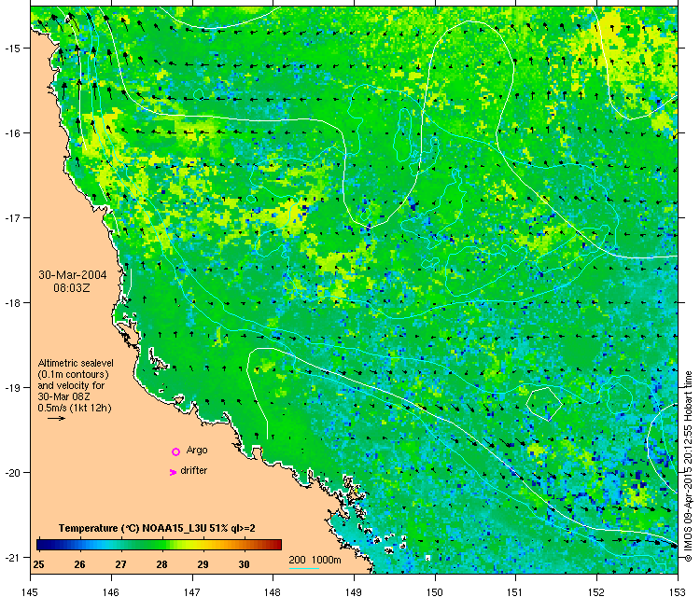
Task: Click the temperature color bar
Action: (160, 545)
